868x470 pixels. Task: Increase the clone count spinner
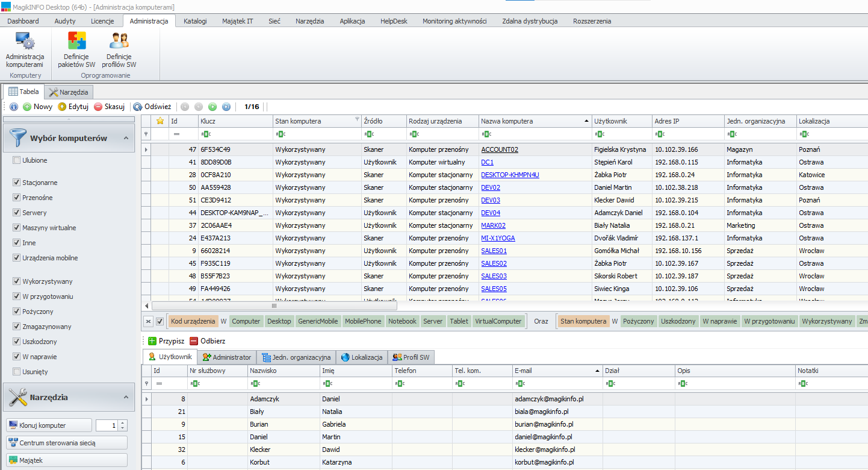tap(123, 422)
